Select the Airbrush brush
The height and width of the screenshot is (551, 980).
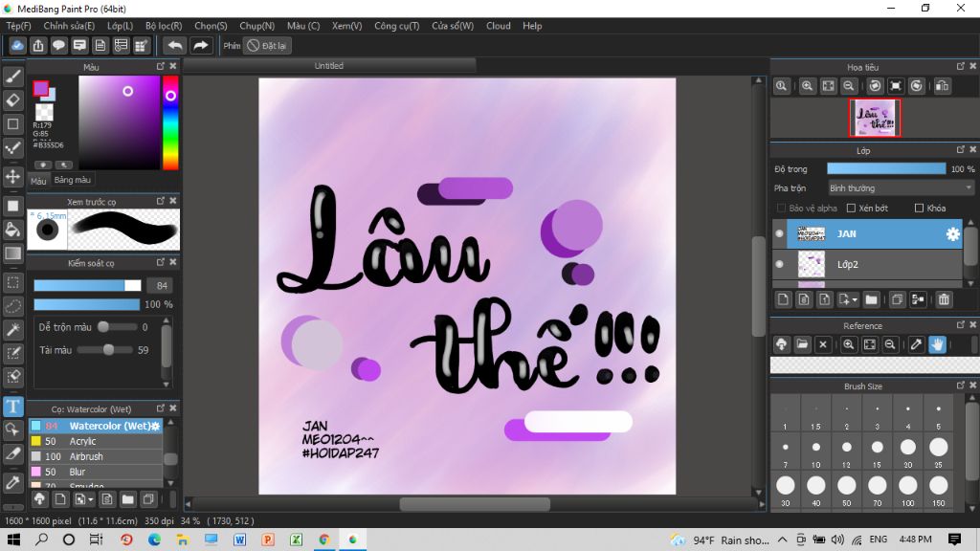click(96, 456)
